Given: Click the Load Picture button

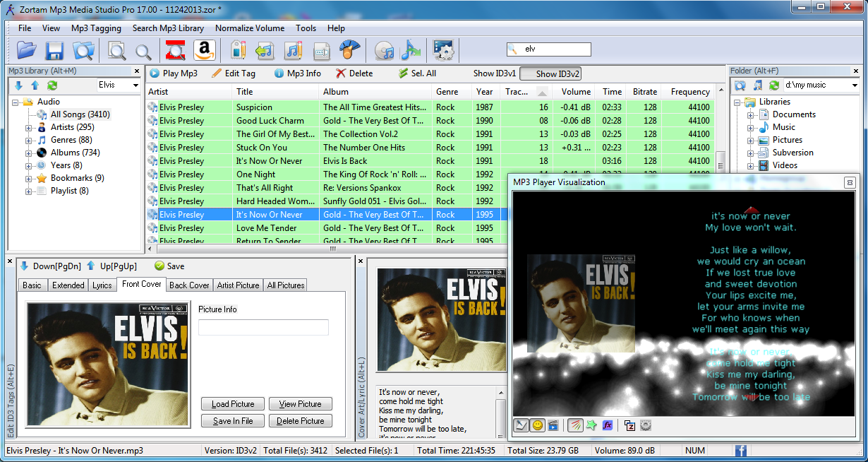Looking at the screenshot, I should click(233, 404).
